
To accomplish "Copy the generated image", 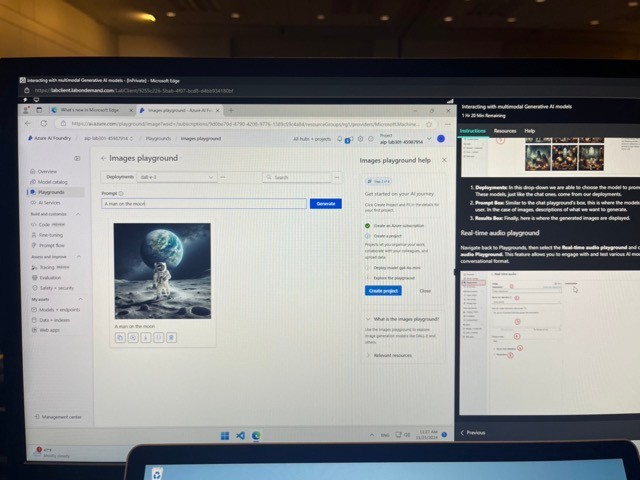I will 120,338.
